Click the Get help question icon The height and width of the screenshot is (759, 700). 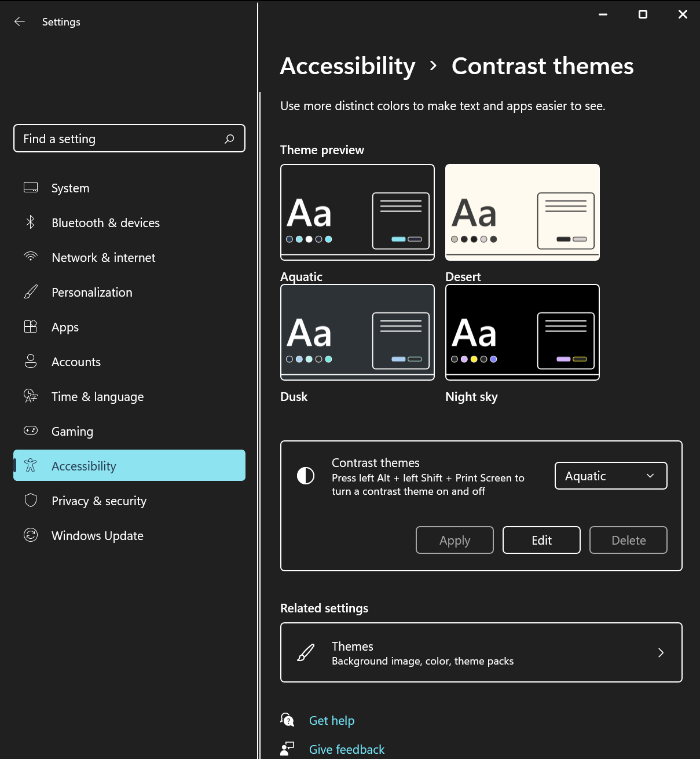(287, 720)
